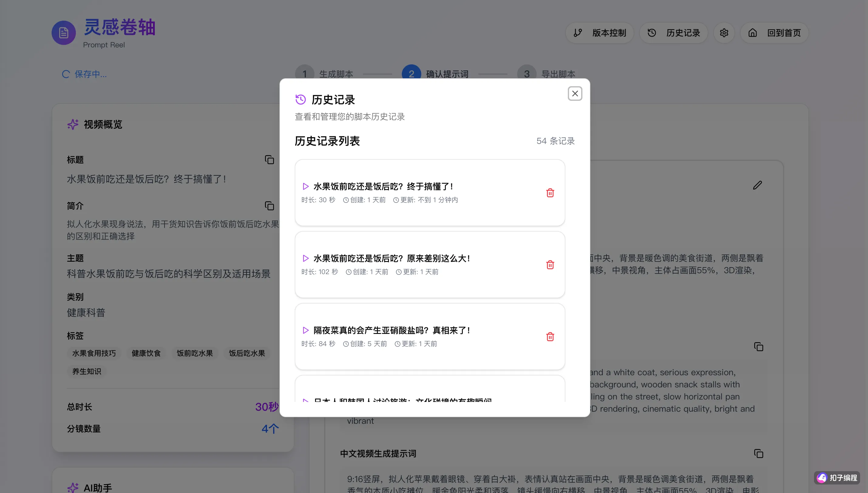
Task: Open 水果饭前吃还是饭后吃？终于搞懂了 record
Action: click(x=383, y=187)
